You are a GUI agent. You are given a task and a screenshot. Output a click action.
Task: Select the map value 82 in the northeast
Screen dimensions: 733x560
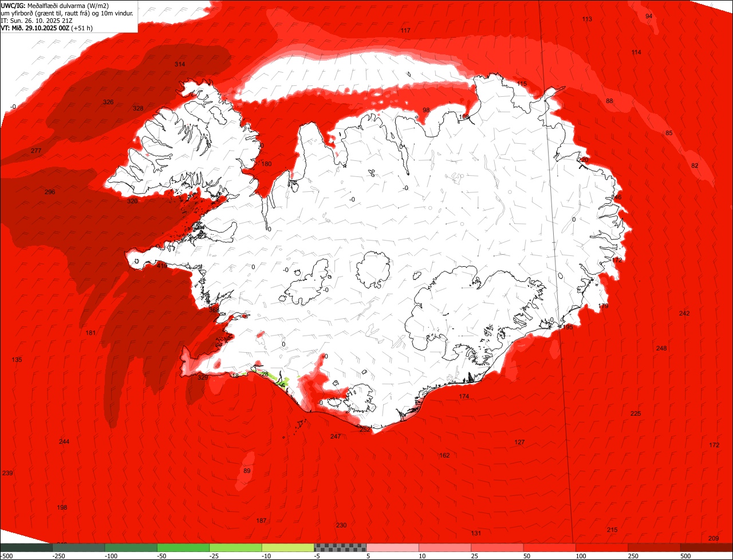[x=695, y=165]
